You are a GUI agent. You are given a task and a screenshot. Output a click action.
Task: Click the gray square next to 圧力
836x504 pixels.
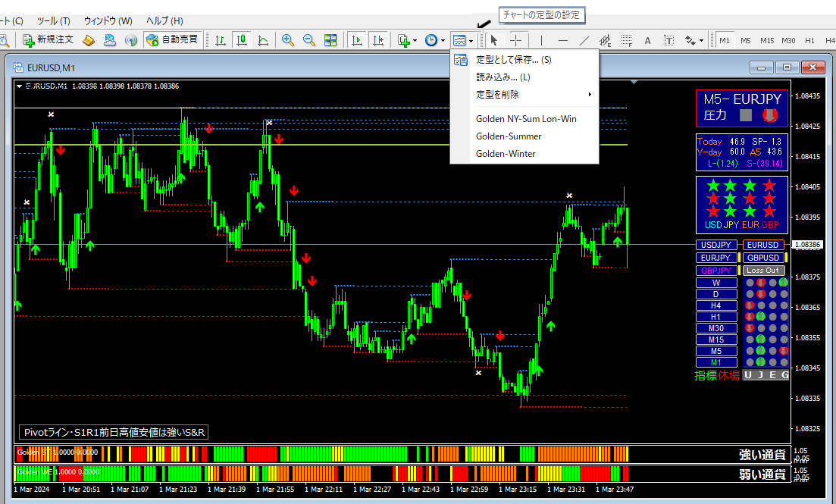(x=746, y=116)
